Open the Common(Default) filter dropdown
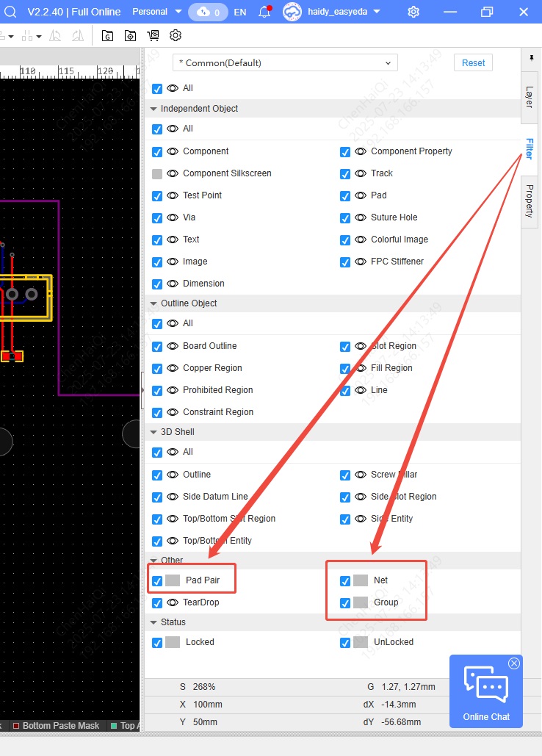 click(x=285, y=63)
